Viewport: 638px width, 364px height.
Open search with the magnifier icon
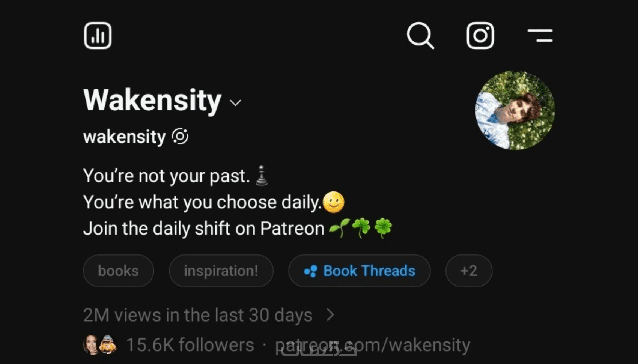(420, 36)
